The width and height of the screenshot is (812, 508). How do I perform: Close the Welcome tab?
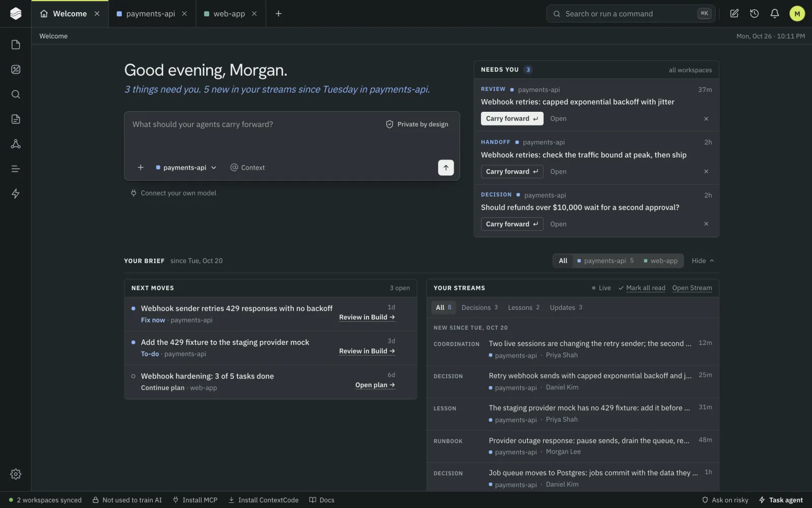click(97, 14)
